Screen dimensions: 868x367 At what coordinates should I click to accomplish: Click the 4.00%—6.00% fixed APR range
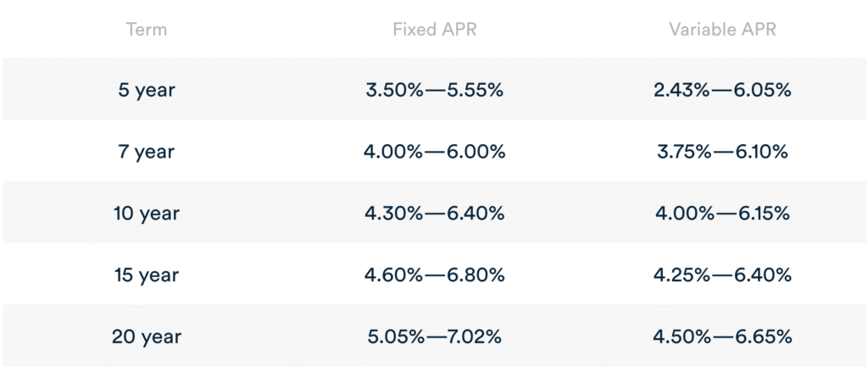(435, 152)
